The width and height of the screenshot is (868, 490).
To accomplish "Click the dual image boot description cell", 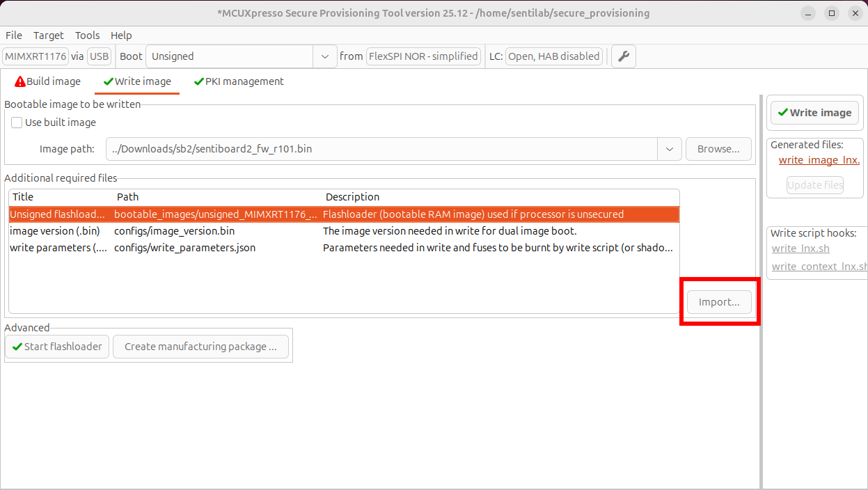I will 450,231.
